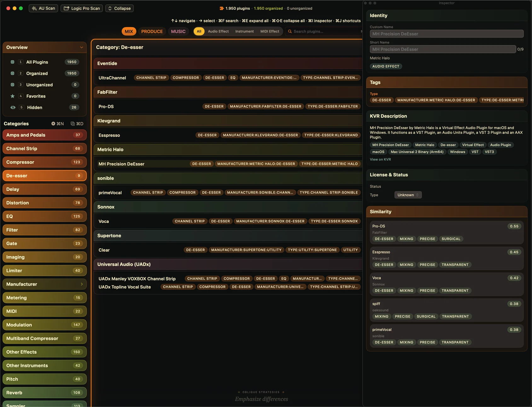Click the Short Name input field
This screenshot has width=532, height=407.
pos(443,49)
